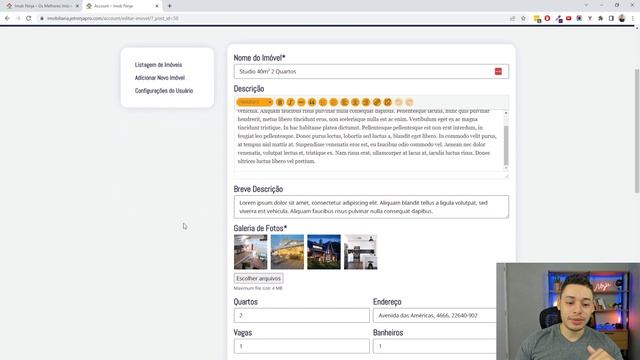The width and height of the screenshot is (640, 360).
Task: Click the Escolher arquivos button
Action: pos(258,278)
